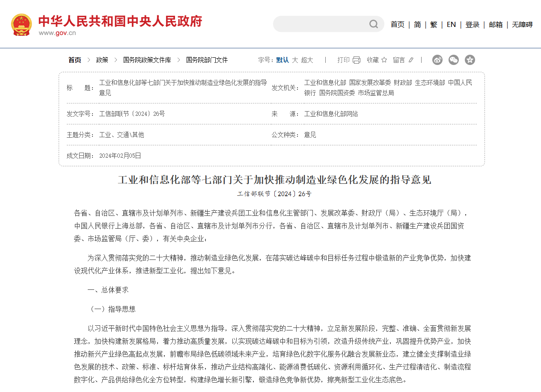Click the main article headline
This screenshot has height=392, width=541.
point(275,180)
